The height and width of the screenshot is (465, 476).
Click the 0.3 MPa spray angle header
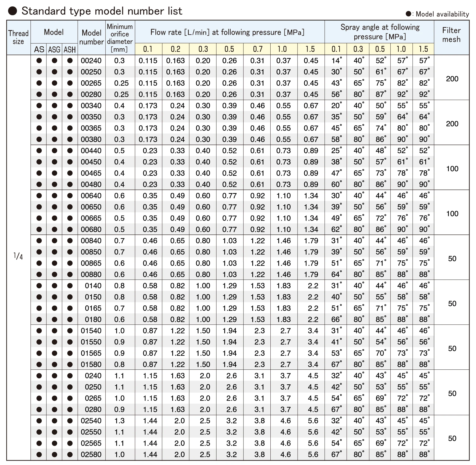pos(358,49)
